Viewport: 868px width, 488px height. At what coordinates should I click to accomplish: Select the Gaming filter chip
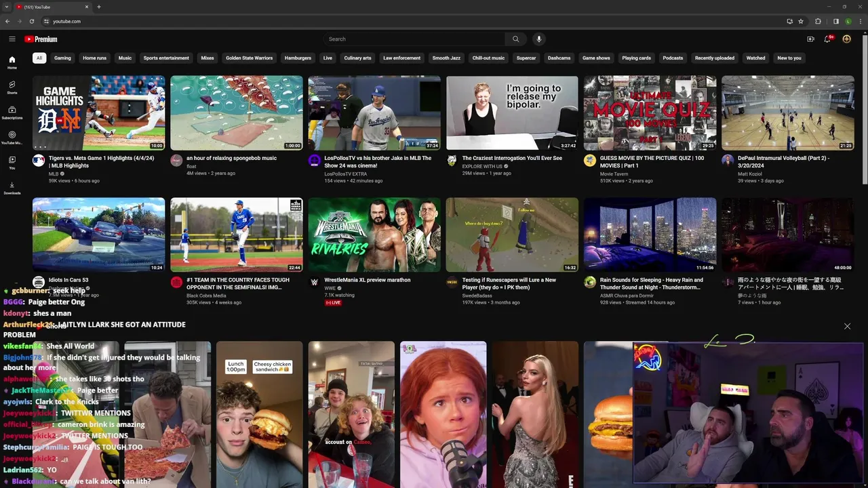(62, 58)
